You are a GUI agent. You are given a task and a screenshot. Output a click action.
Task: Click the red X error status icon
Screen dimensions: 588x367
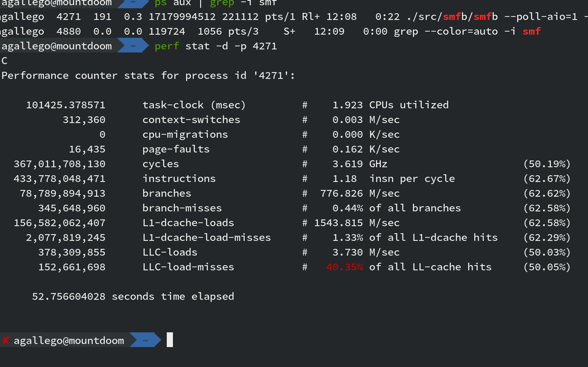(x=6, y=340)
